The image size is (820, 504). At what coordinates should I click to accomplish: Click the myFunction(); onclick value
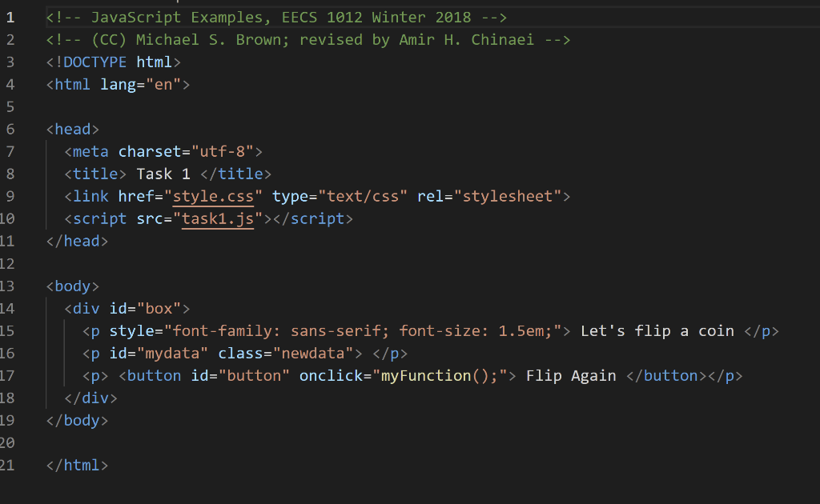[x=440, y=376]
